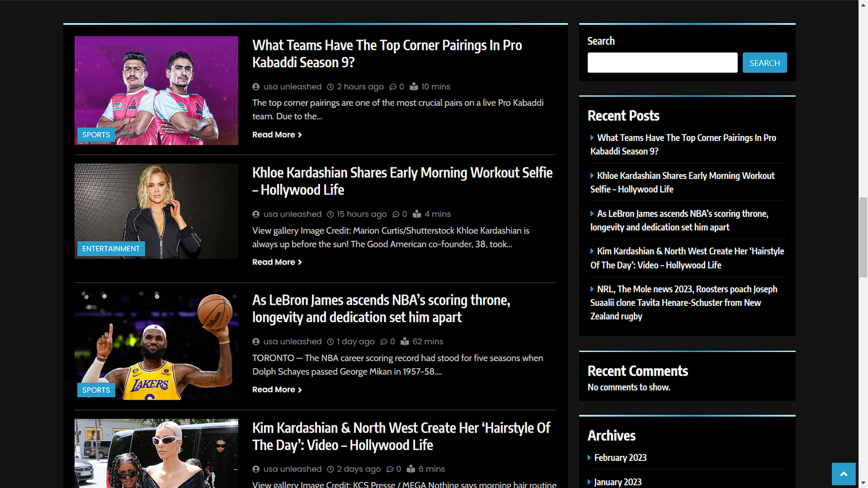This screenshot has height=488, width=868.
Task: Open Recent Posts NRL Mole news link
Action: point(684,303)
